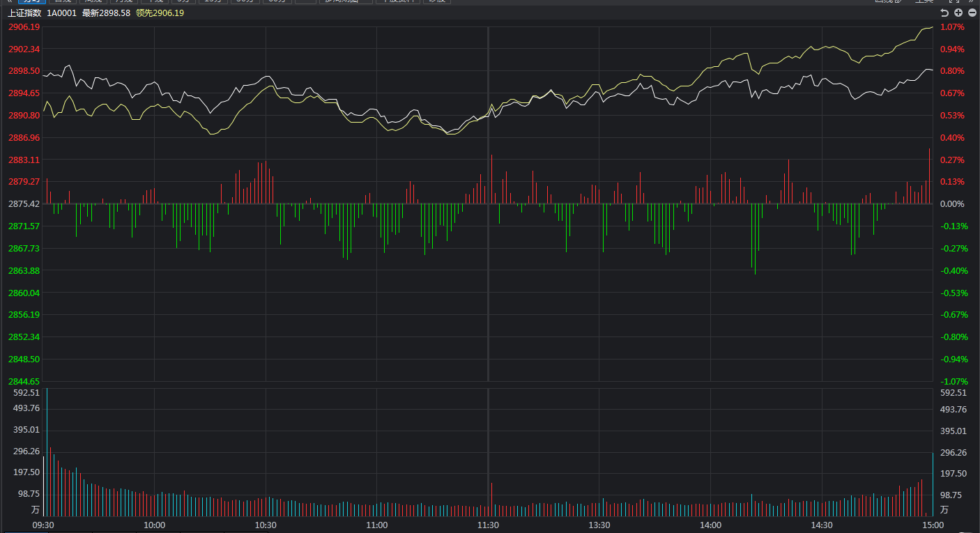Select the 13:30 time axis label
Screen dimensions: 980x533
[599, 525]
